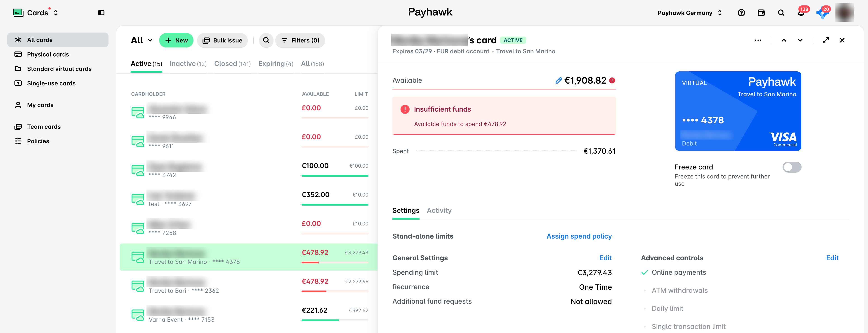This screenshot has width=868, height=333.
Task: Go to next card with down chevron
Action: 800,40
